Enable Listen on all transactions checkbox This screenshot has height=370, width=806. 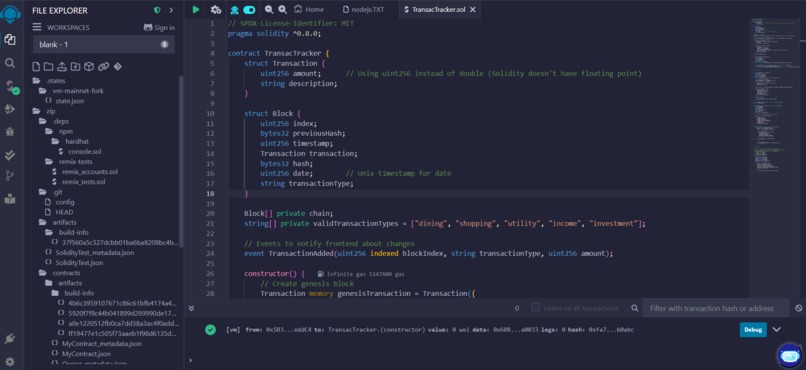pyautogui.click(x=536, y=308)
